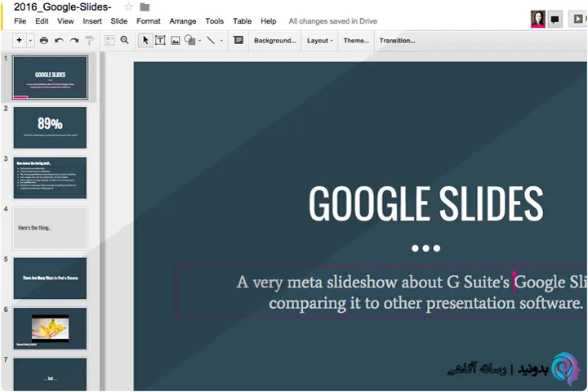Star the presentation with the star icon
The height and width of the screenshot is (392, 588).
click(x=128, y=7)
